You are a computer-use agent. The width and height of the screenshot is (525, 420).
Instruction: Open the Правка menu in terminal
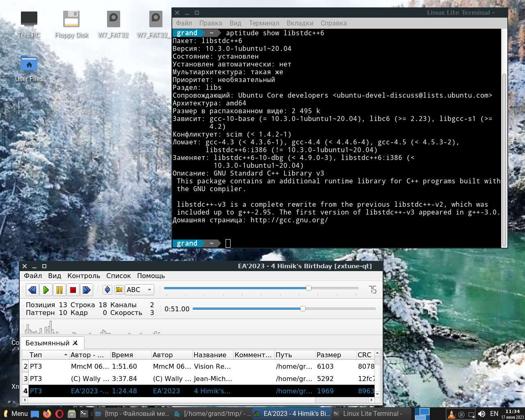point(210,23)
